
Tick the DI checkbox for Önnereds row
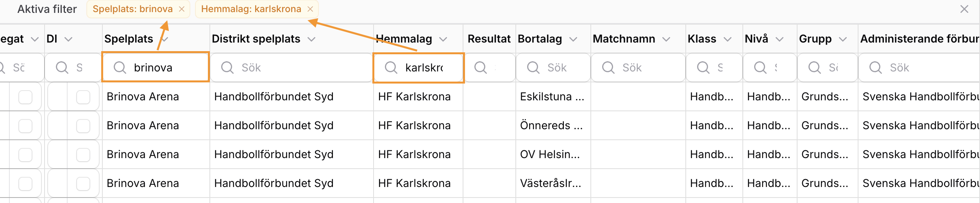point(83,126)
